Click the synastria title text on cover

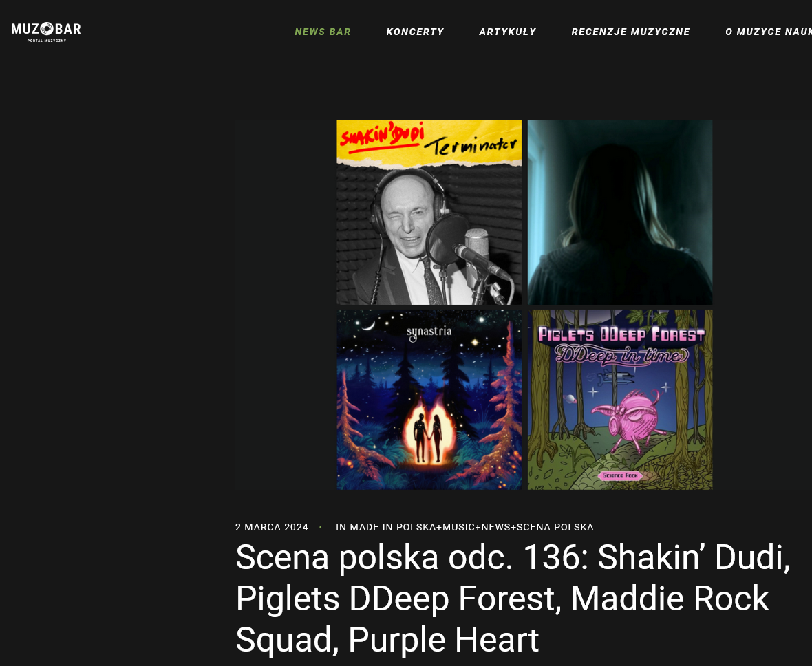click(x=429, y=332)
